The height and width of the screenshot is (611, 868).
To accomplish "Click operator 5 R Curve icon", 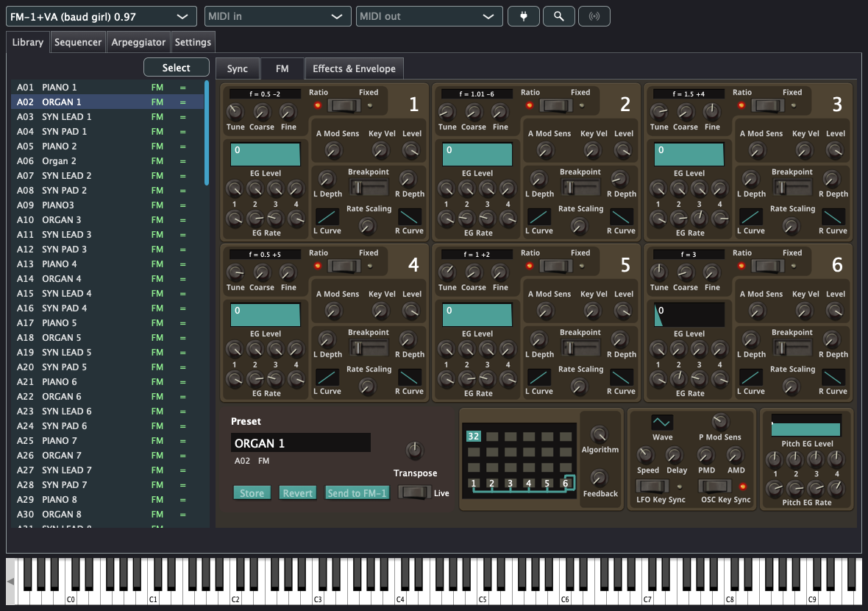I will pos(621,377).
